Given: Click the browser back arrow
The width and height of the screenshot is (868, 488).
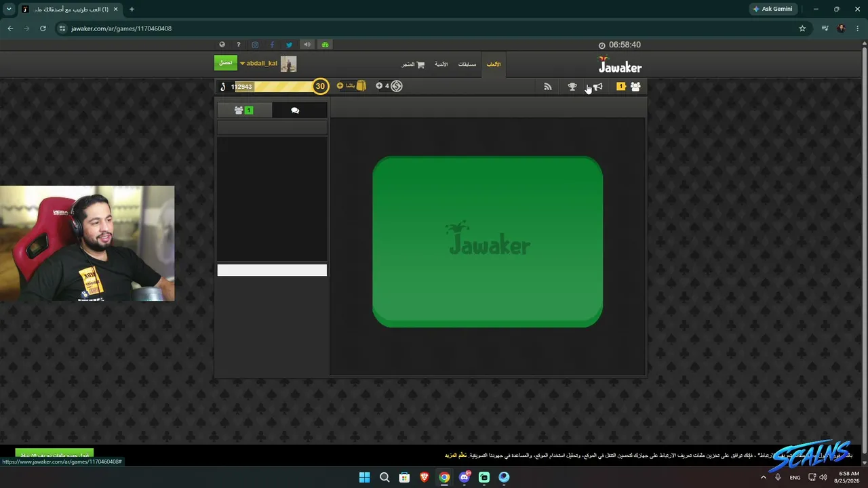Looking at the screenshot, I should [x=10, y=28].
